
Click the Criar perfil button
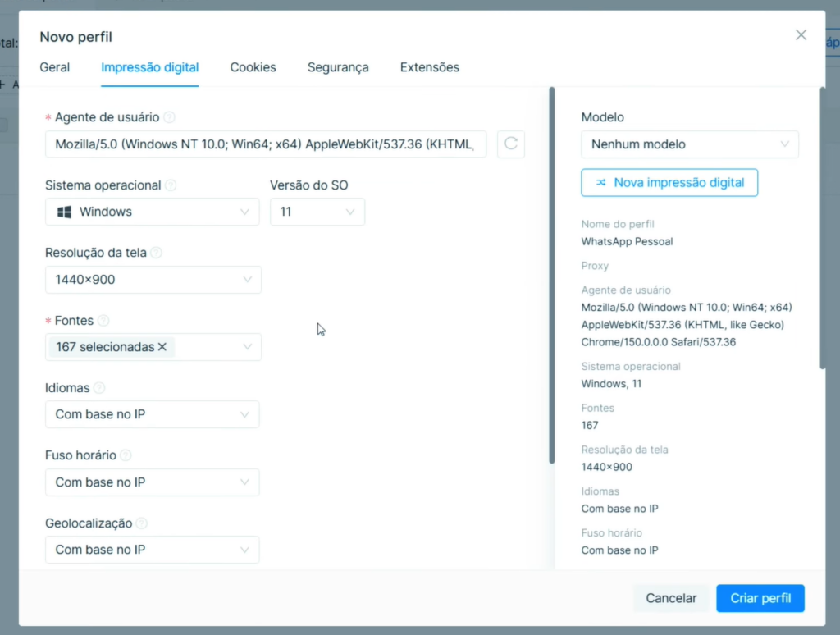[x=760, y=598]
